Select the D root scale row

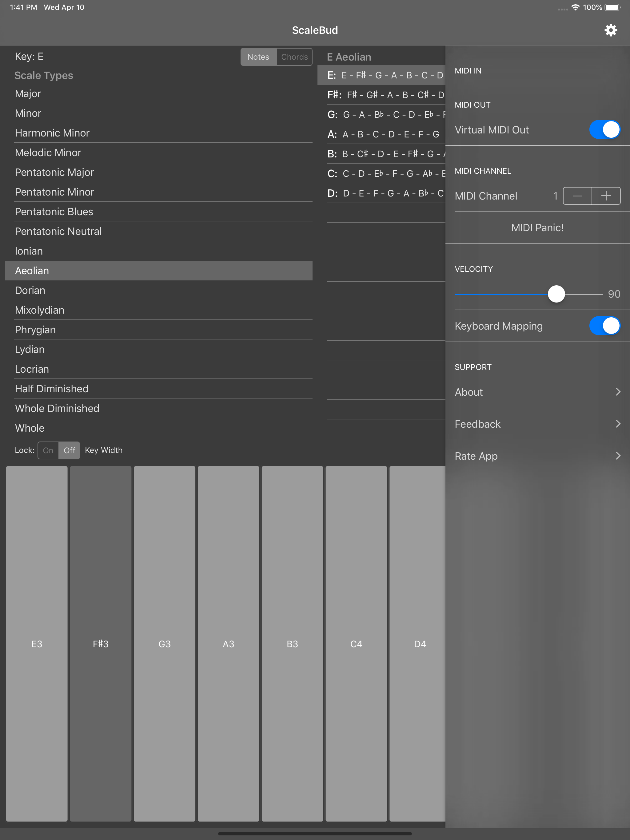381,193
